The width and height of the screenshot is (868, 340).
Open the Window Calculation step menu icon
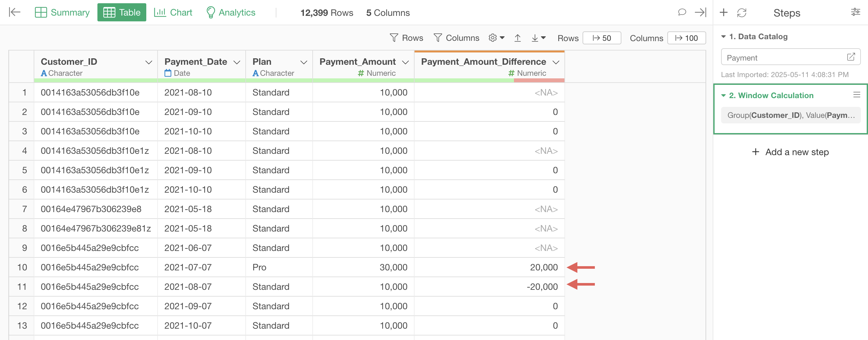tap(857, 95)
